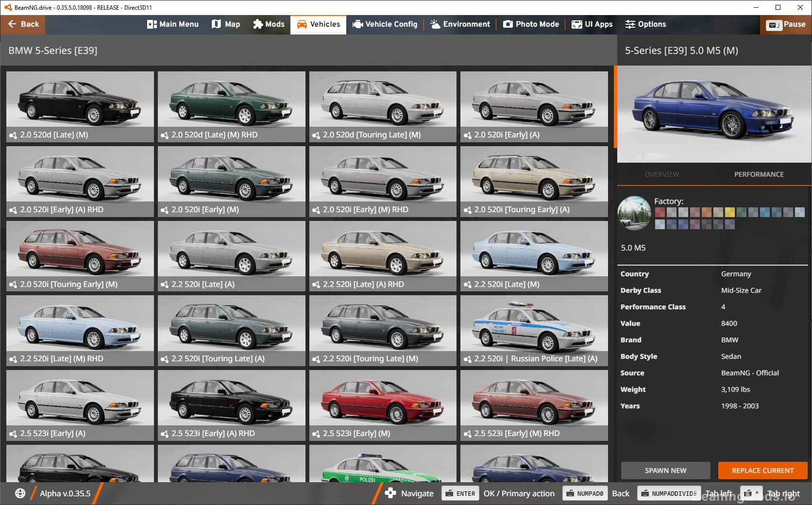Choose the bright blue factory color swatch

coord(764,212)
